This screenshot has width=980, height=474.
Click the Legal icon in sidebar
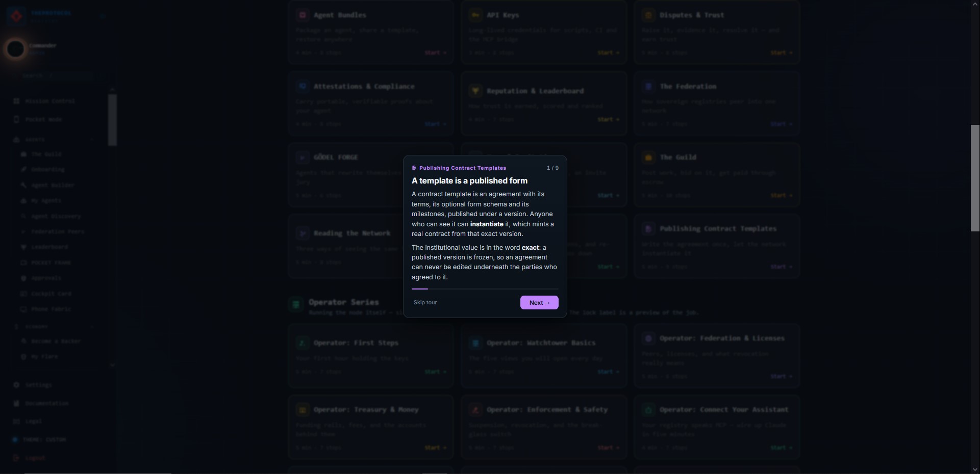click(16, 422)
